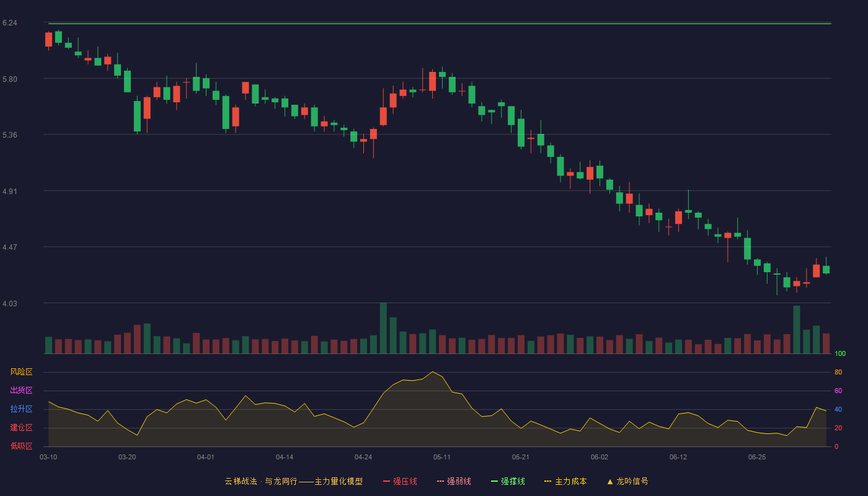Select the 建仓区 zone label
The width and height of the screenshot is (868, 496).
[21, 428]
